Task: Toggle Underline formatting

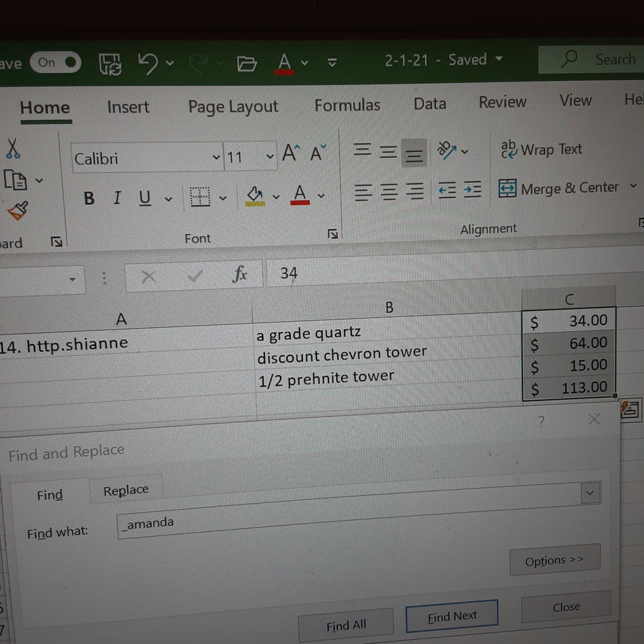Action: click(x=145, y=198)
